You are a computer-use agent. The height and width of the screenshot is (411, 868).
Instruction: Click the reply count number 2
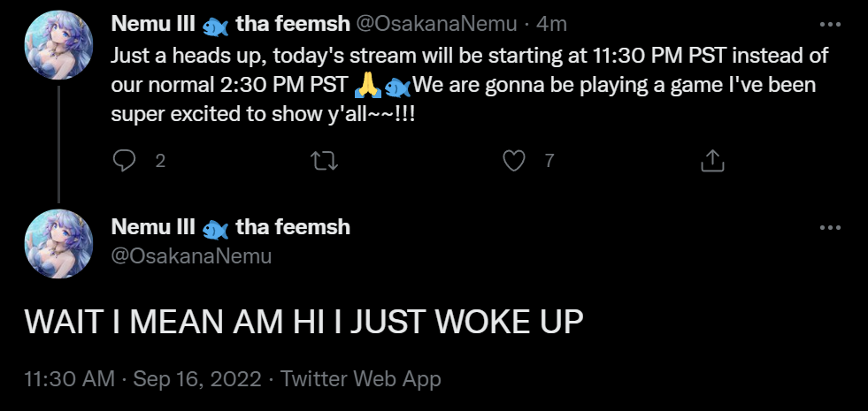[160, 161]
